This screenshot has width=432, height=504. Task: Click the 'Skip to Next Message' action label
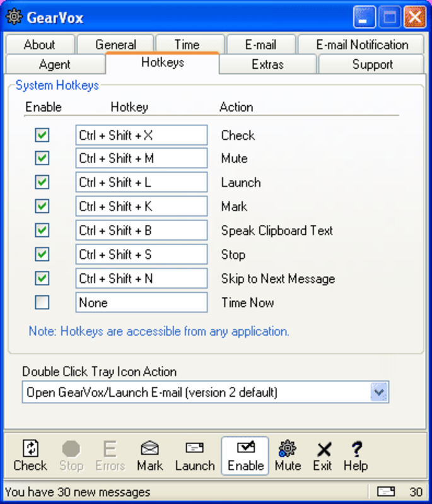click(x=278, y=278)
